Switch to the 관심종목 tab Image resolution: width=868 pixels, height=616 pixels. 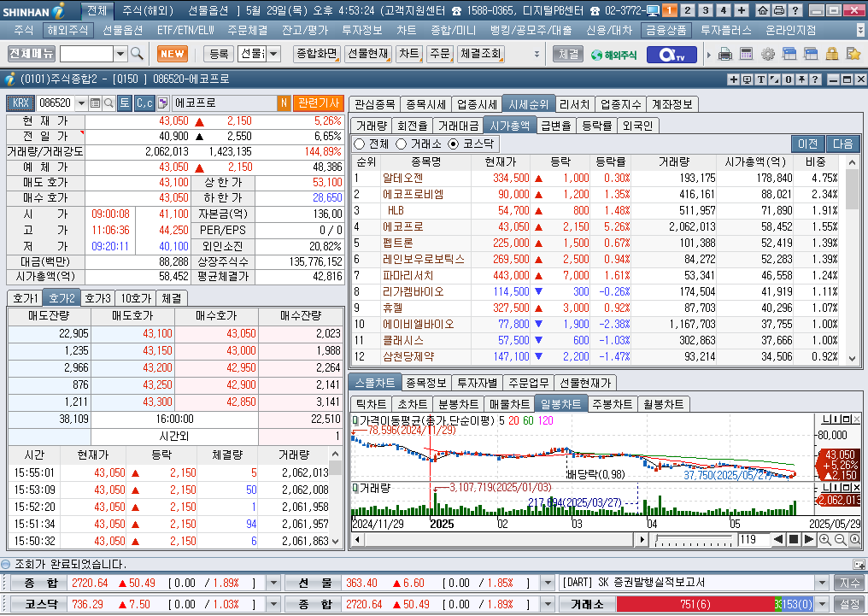coord(375,104)
